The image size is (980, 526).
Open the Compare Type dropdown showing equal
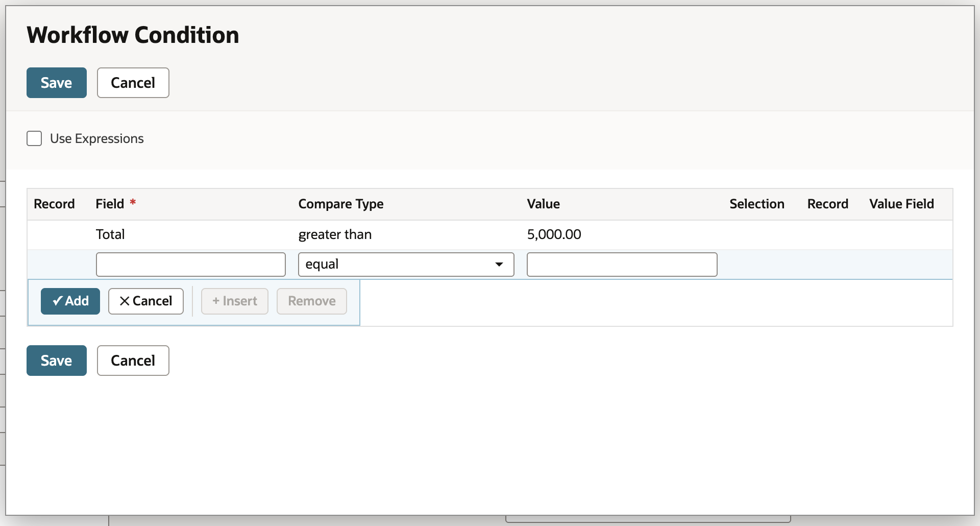click(x=406, y=265)
